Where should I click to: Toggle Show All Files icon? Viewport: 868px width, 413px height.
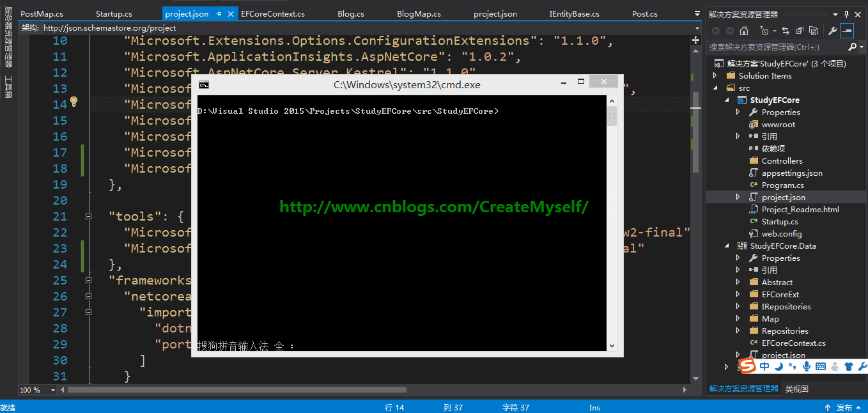[813, 31]
